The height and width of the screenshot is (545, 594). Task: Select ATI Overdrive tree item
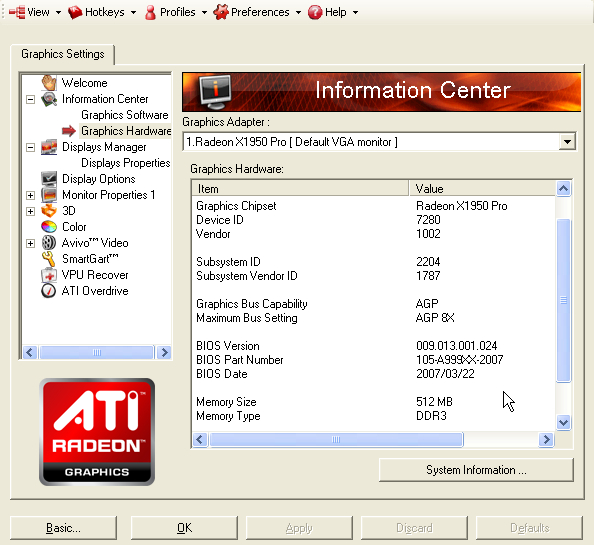point(95,291)
